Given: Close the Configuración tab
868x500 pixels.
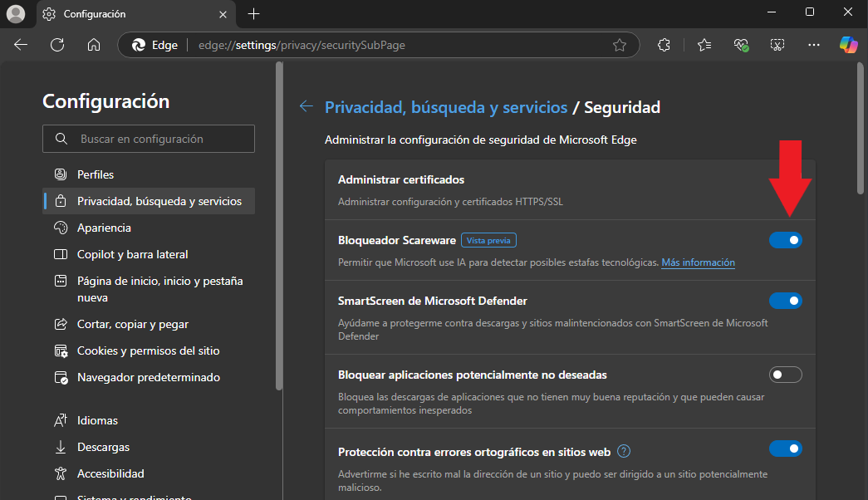Looking at the screenshot, I should point(223,14).
